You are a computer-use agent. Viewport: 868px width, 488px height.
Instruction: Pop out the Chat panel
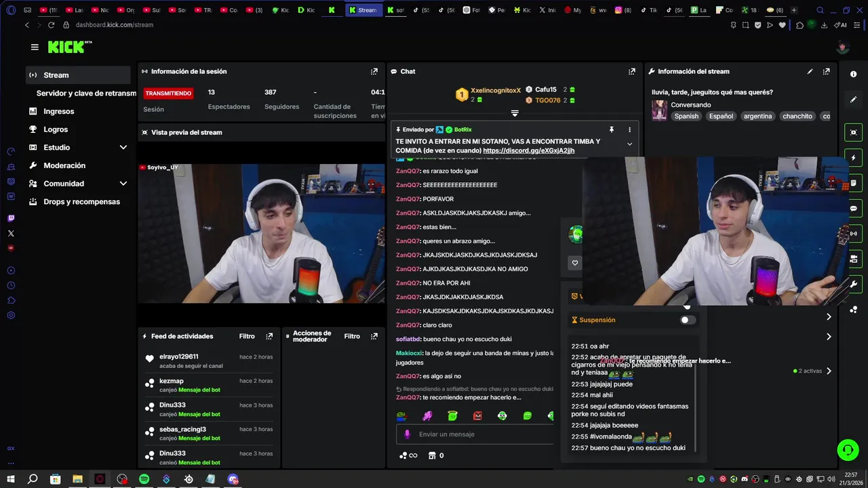pos(632,71)
